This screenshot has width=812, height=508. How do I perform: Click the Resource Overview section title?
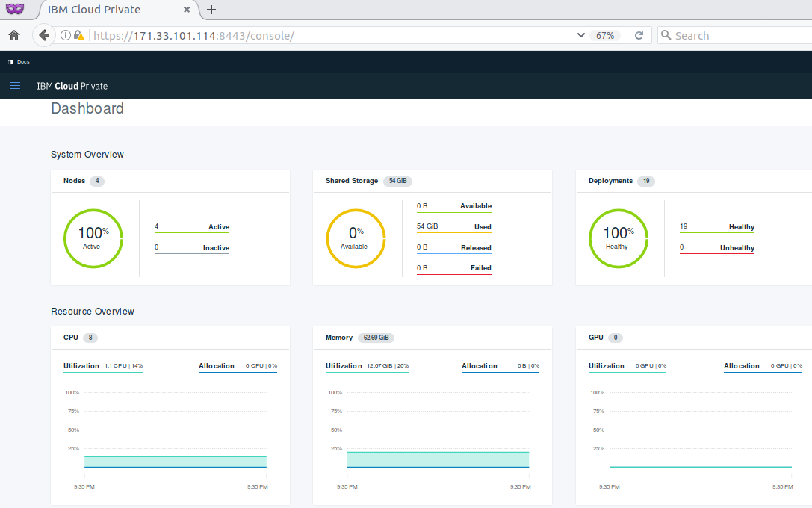(92, 312)
